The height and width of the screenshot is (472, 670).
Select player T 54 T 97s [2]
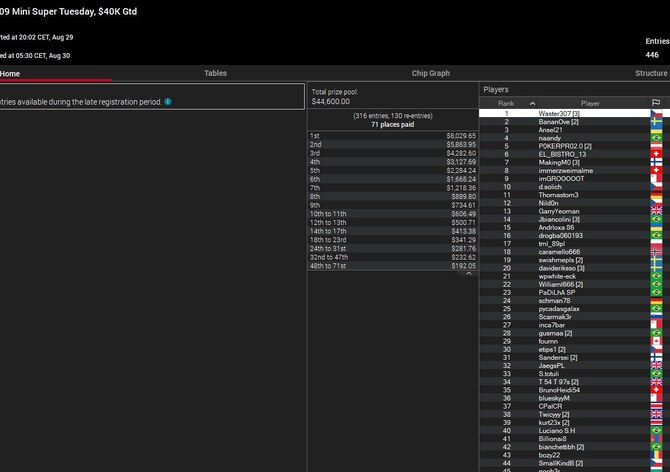click(558, 381)
